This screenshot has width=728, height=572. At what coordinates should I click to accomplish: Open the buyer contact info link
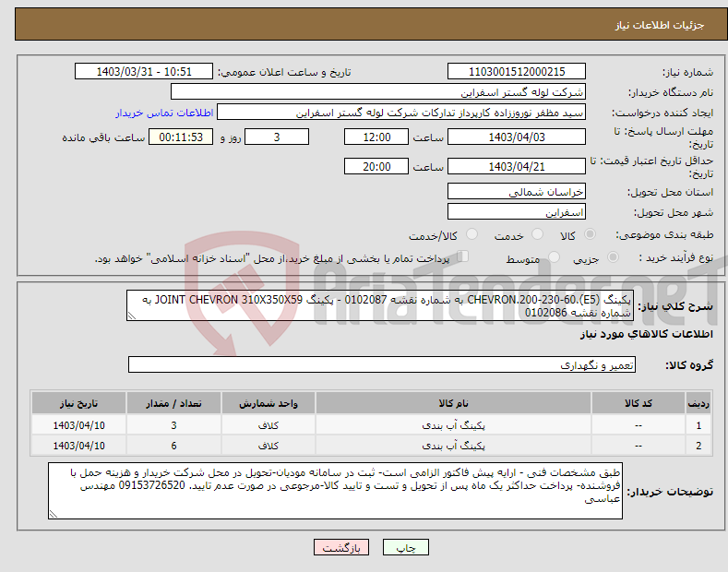coord(164,113)
